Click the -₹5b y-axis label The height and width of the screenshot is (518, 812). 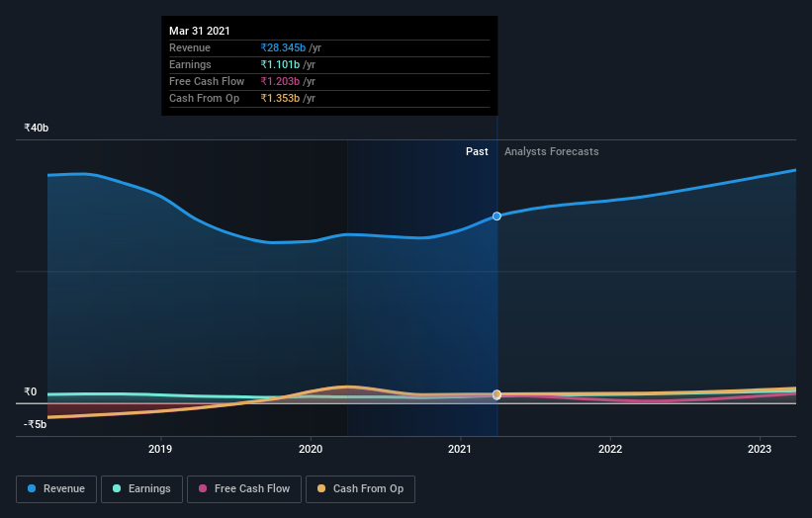click(x=36, y=424)
